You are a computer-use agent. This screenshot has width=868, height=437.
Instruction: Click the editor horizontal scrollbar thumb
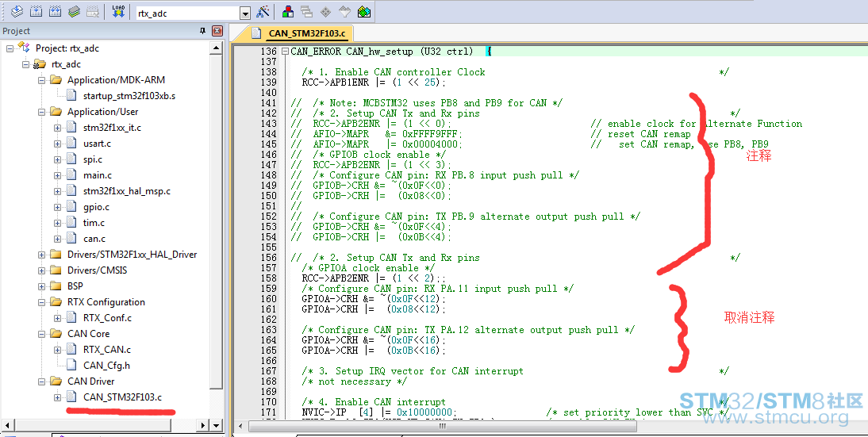442,427
